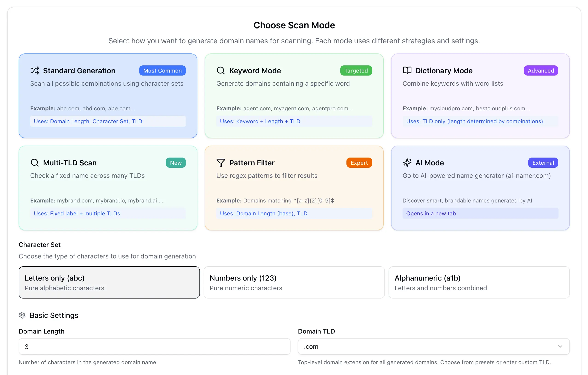
Task: Click the shuffle icon beside Standard Generation
Action: pyautogui.click(x=35, y=70)
